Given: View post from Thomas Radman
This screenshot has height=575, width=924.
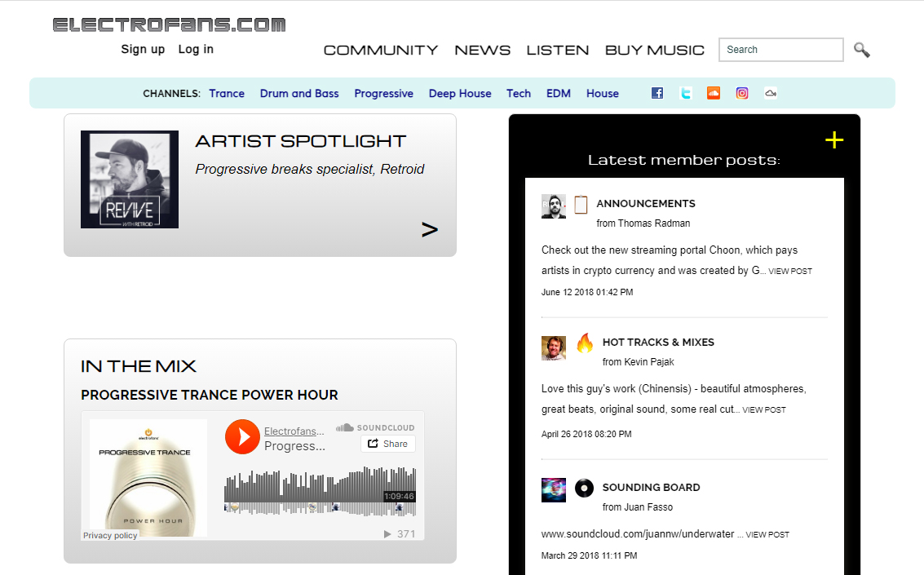Looking at the screenshot, I should [x=790, y=271].
